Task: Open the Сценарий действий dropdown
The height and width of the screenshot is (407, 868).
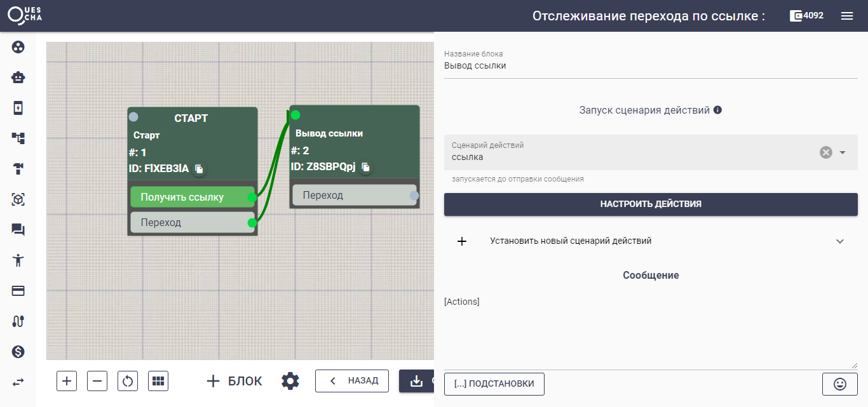Action: pyautogui.click(x=844, y=152)
